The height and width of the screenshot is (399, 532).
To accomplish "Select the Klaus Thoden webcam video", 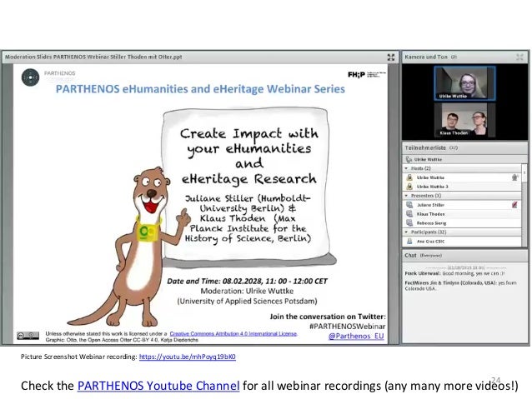I will pos(464,120).
